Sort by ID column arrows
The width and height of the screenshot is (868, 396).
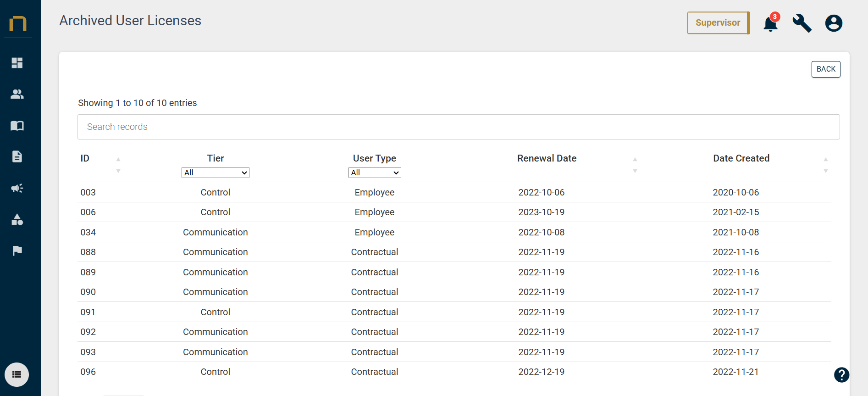[118, 165]
